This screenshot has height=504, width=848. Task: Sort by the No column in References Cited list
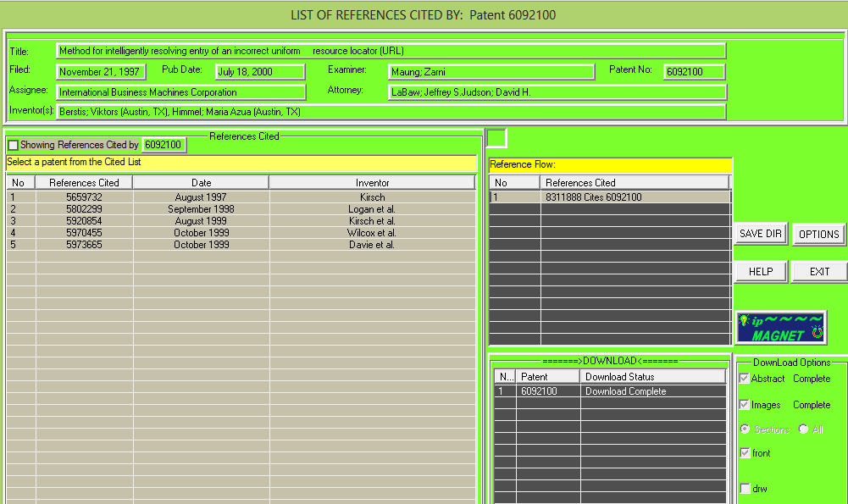pyautogui.click(x=21, y=183)
